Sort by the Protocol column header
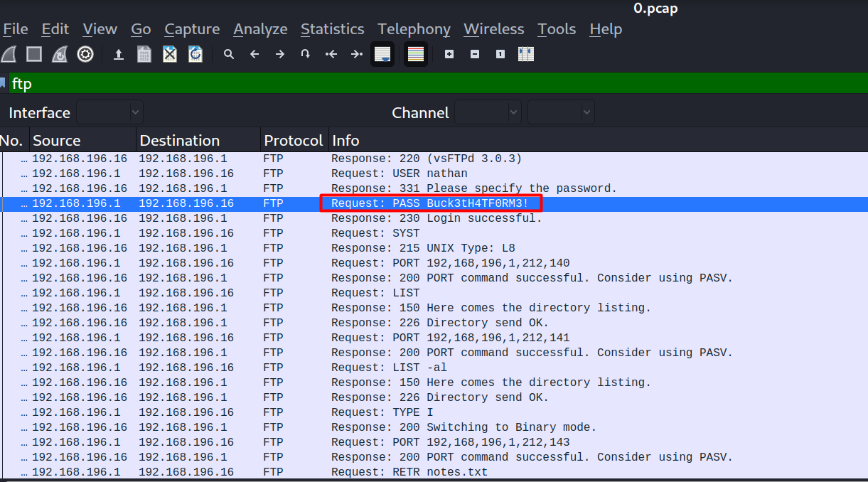 [293, 141]
